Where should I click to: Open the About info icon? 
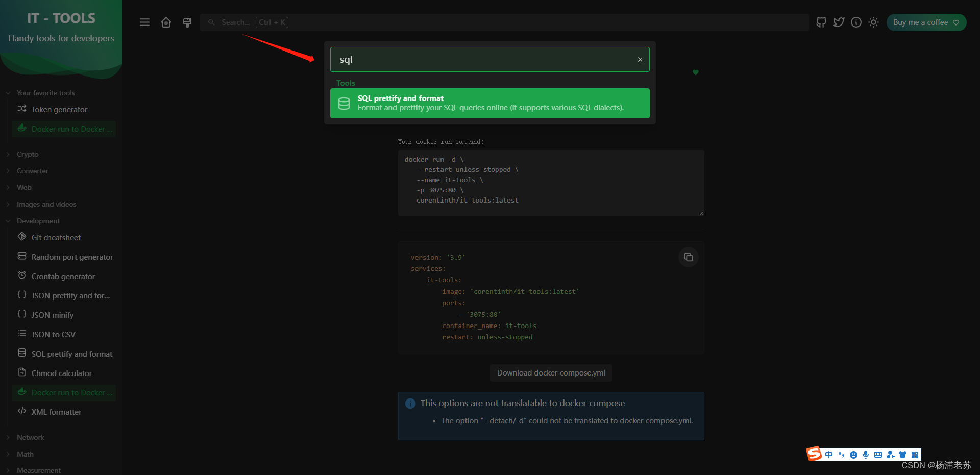click(856, 22)
